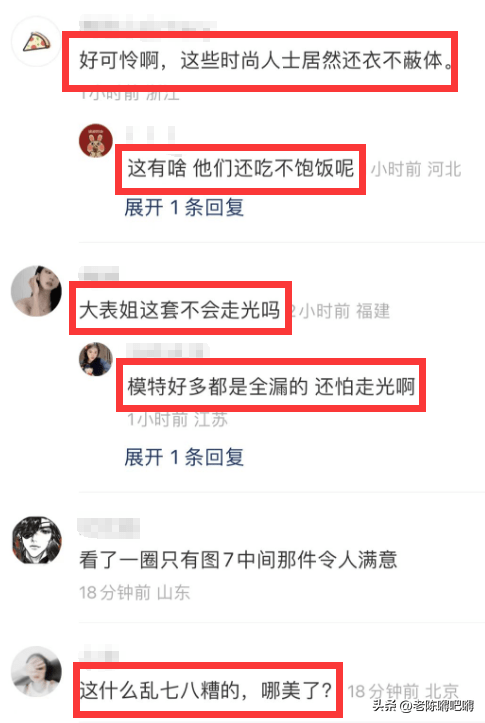Click the 头条 @老陈聊吧聊 watermark

[x=423, y=705]
